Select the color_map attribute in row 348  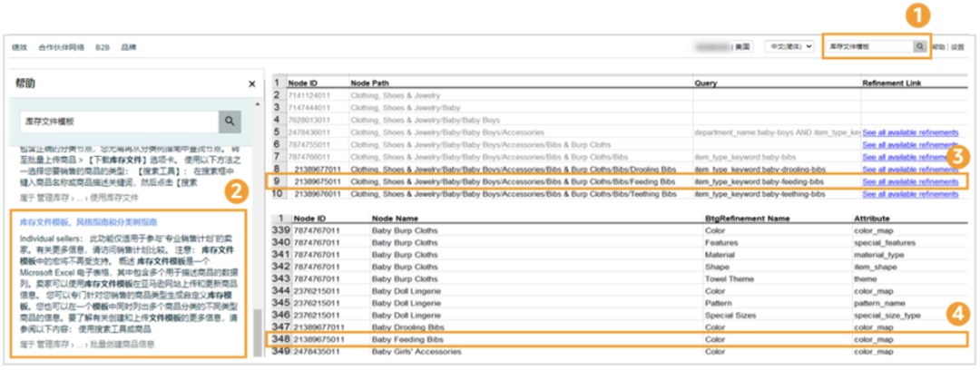873,339
